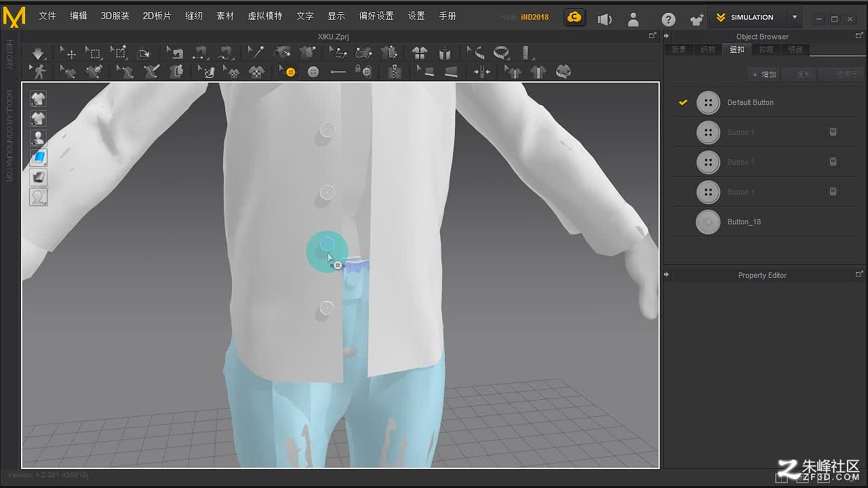
Task: Pick the Edit Texture tool
Action: [205, 72]
